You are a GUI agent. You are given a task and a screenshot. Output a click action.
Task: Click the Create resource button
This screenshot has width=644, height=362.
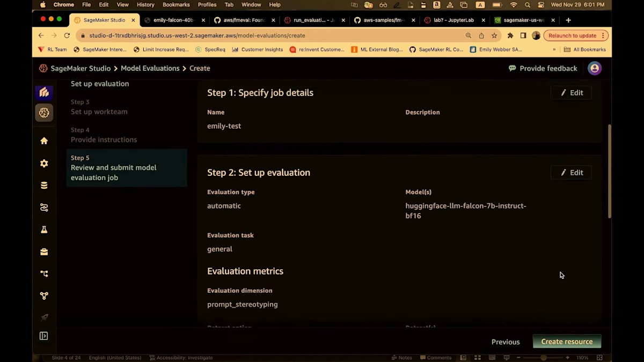(567, 342)
